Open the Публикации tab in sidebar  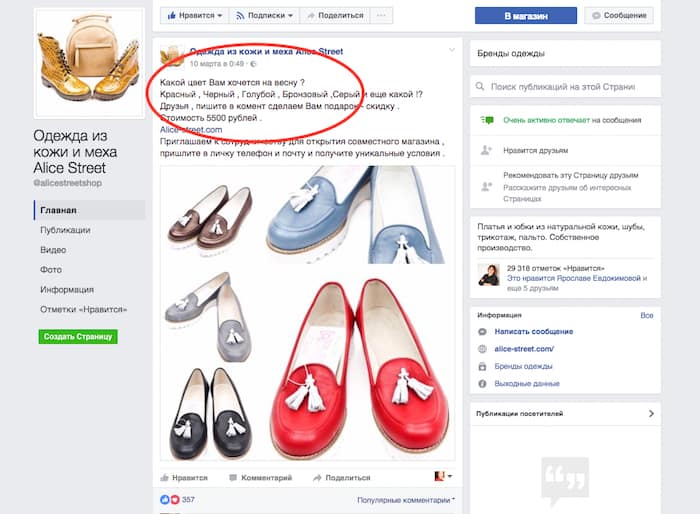click(x=65, y=230)
